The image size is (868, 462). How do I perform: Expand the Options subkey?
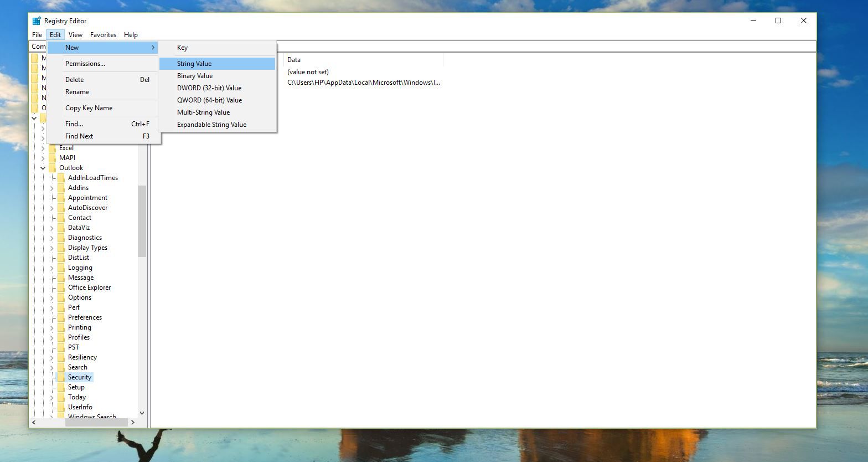point(51,297)
